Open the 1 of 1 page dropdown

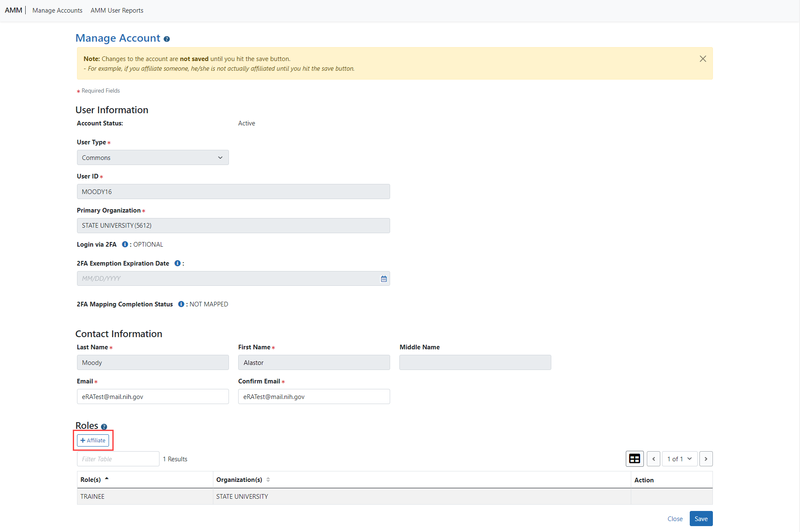[x=680, y=459]
